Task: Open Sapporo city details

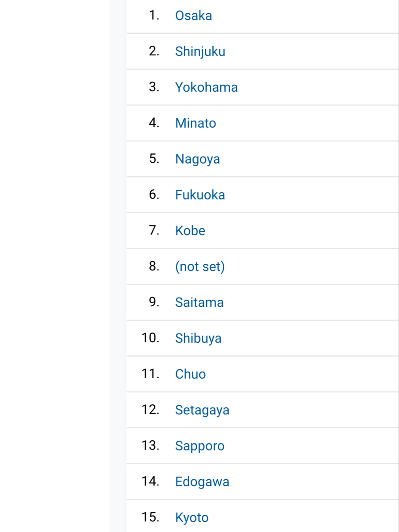Action: (x=199, y=446)
